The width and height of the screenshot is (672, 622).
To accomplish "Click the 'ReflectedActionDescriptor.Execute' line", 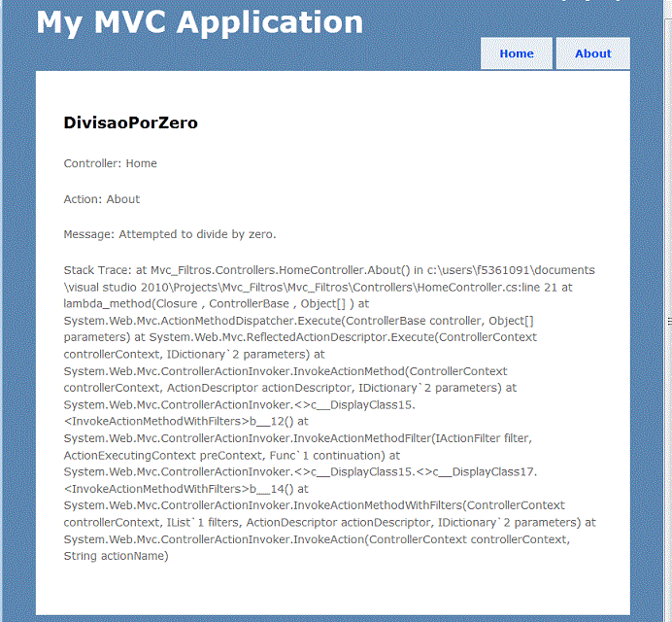I will tap(300, 337).
